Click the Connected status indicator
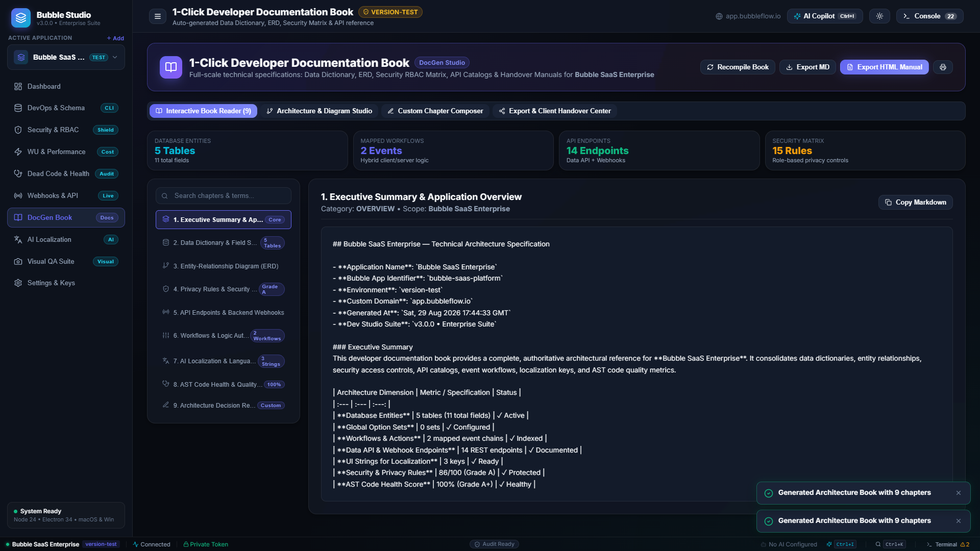The width and height of the screenshot is (980, 551). [152, 544]
